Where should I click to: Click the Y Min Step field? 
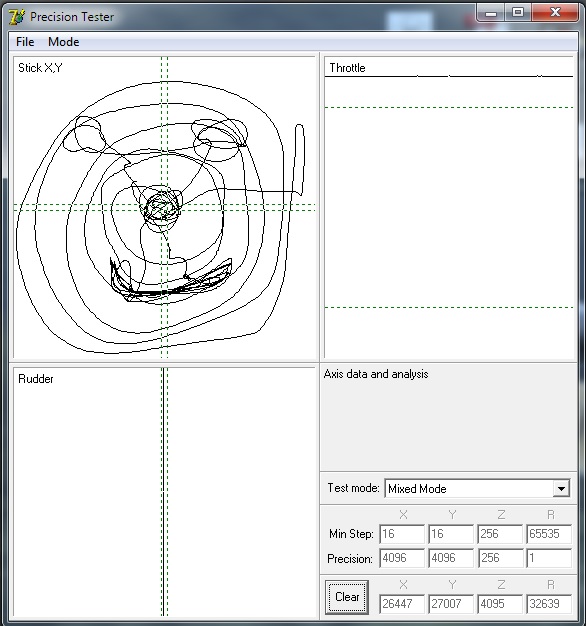451,534
